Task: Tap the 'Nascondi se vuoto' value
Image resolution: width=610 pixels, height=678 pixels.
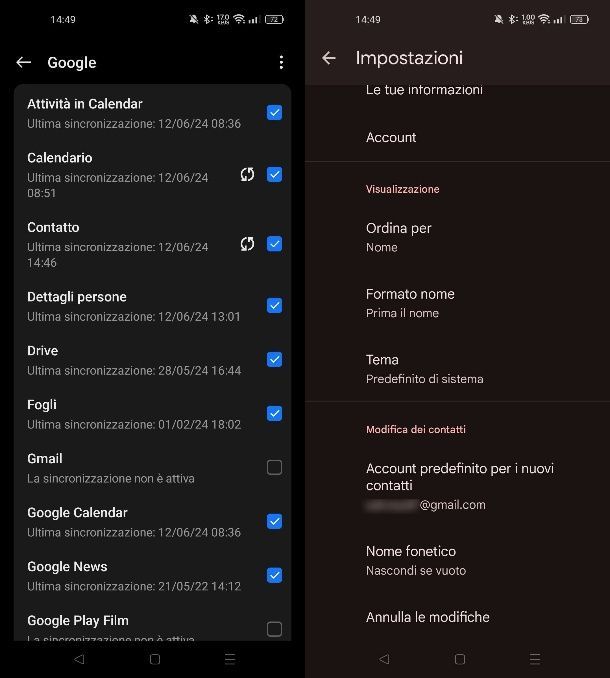Action: [416, 571]
